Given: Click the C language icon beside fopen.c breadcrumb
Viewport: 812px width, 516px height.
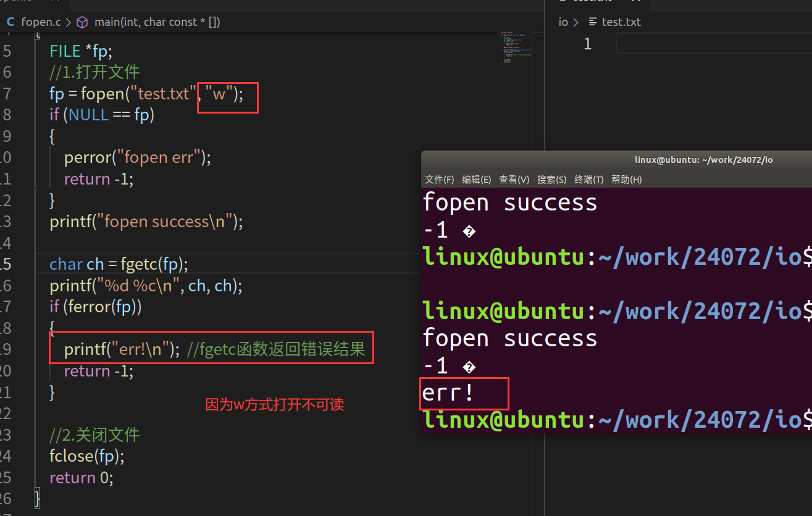Looking at the screenshot, I should point(10,22).
